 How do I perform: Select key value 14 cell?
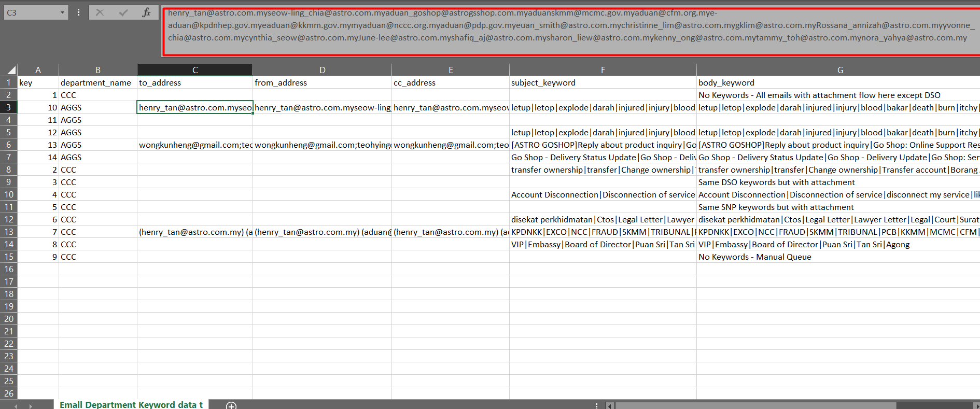click(38, 157)
